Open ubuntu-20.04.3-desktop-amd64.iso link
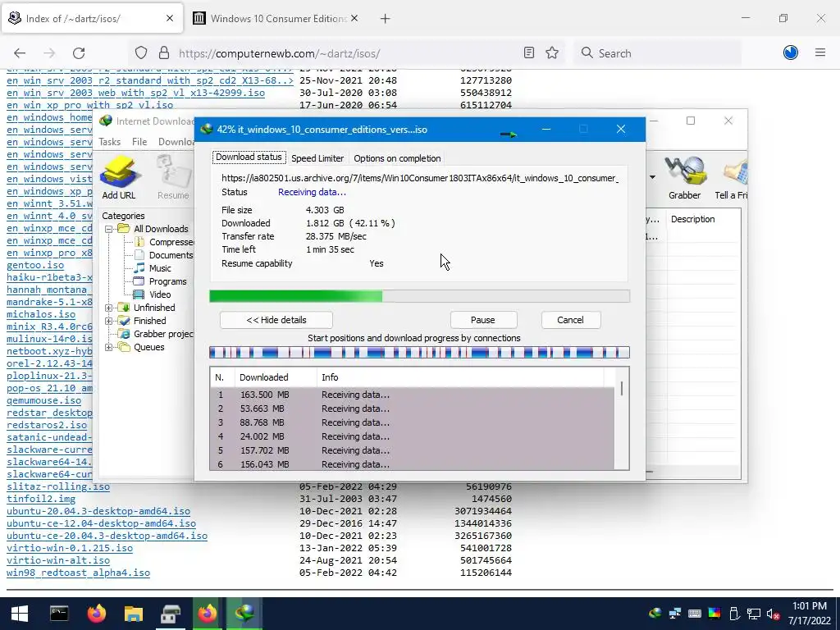840x630 pixels. point(98,511)
